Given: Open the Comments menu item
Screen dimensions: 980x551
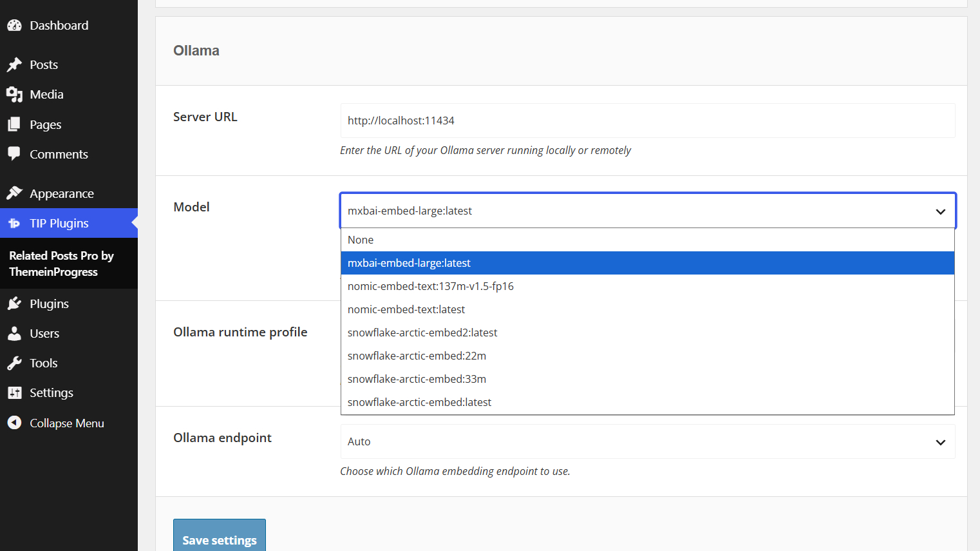Looking at the screenshot, I should (69, 154).
